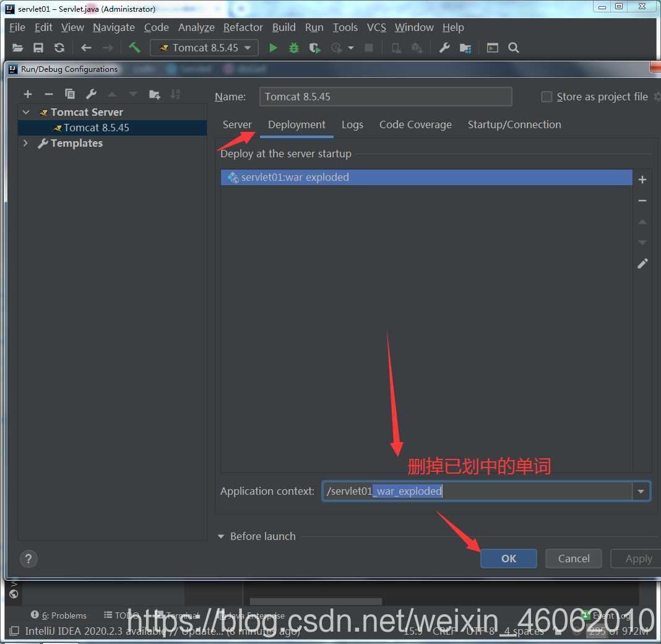Image resolution: width=661 pixels, height=644 pixels.
Task: Open project folder icon in main toolbar
Action: pos(17,48)
